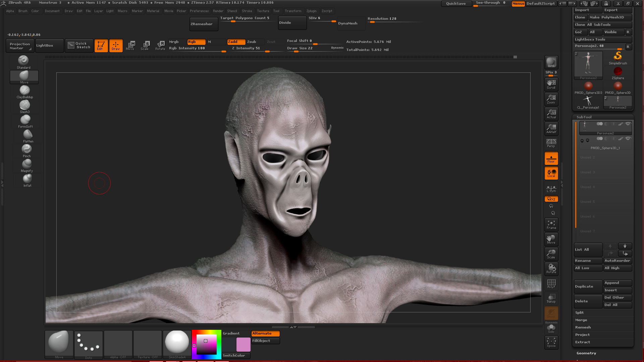Toggle PolyF wireframe display
This screenshot has height=362, width=644.
coord(551,284)
